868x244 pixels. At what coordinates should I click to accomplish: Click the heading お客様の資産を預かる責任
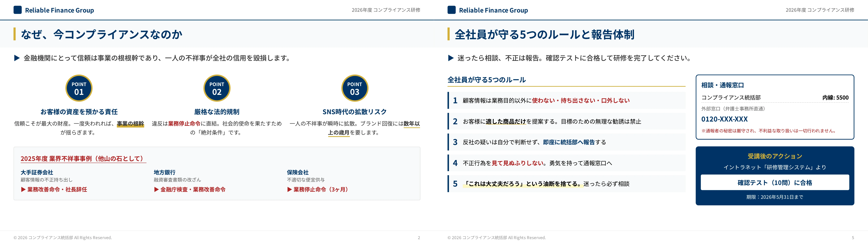[79, 112]
